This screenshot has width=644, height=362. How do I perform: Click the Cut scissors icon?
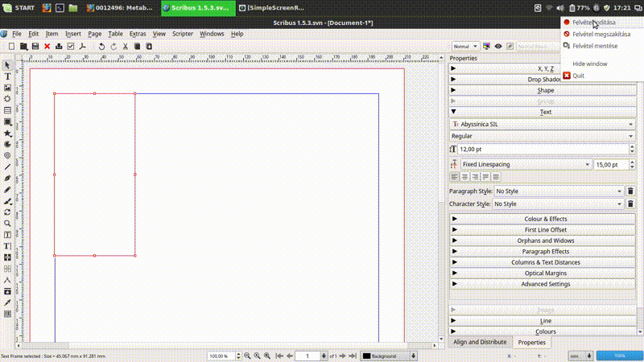point(126,47)
